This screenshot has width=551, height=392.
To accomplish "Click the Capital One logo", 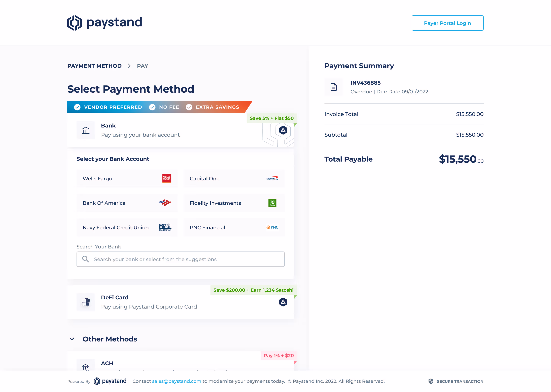I will pyautogui.click(x=272, y=178).
